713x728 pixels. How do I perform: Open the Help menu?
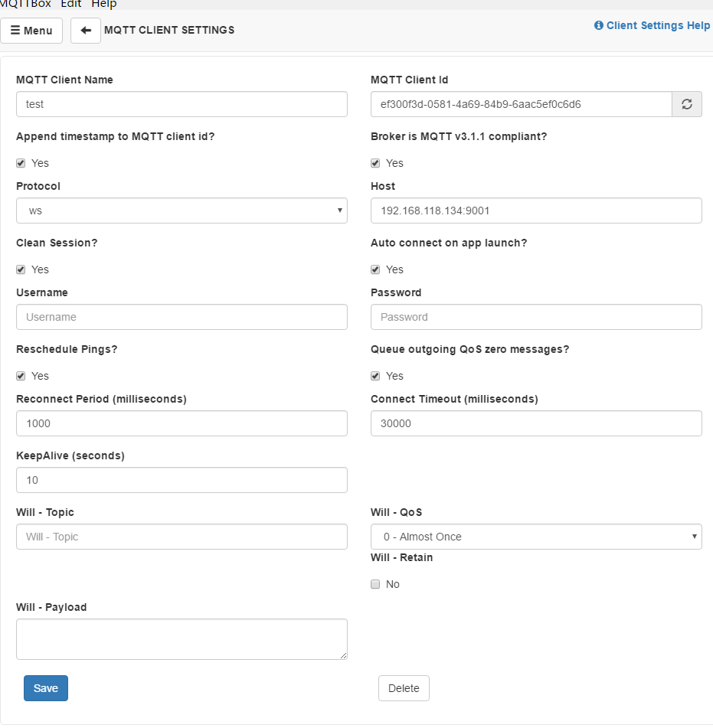click(104, 4)
